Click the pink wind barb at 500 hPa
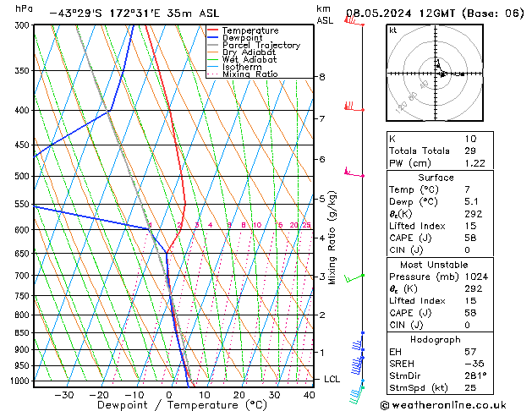The height and width of the screenshot is (411, 532). point(354,173)
